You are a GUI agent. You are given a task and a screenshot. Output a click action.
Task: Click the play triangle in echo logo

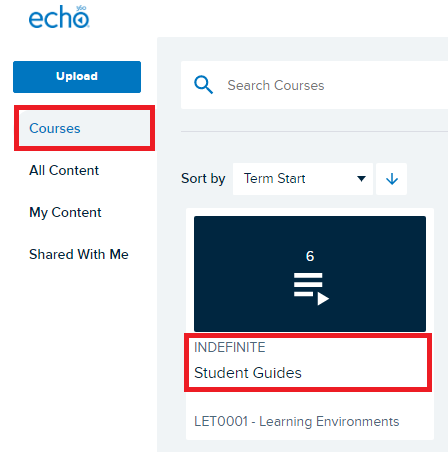pos(81,20)
